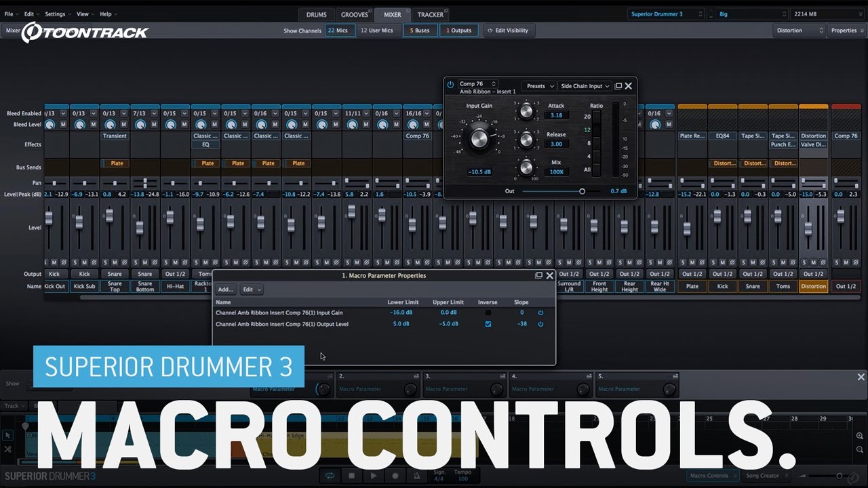The image size is (868, 488).
Task: Toggle the 5 Buses channel visibility
Action: [419, 30]
